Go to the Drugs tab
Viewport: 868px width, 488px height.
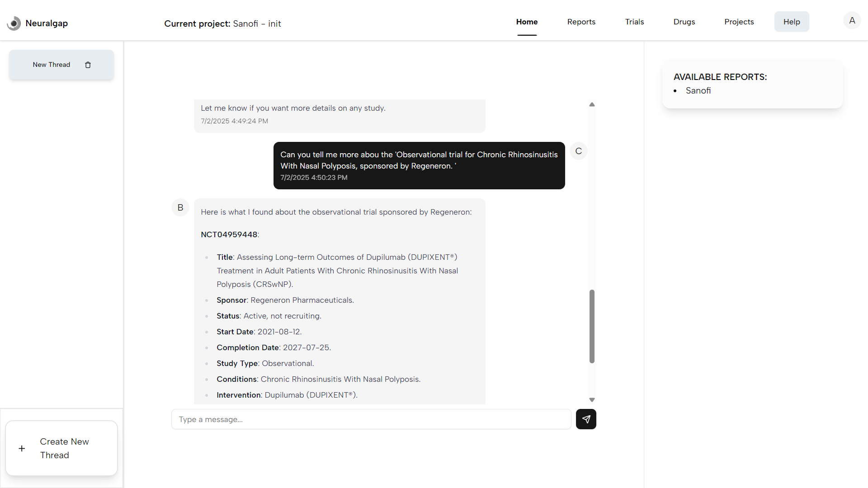(x=684, y=22)
